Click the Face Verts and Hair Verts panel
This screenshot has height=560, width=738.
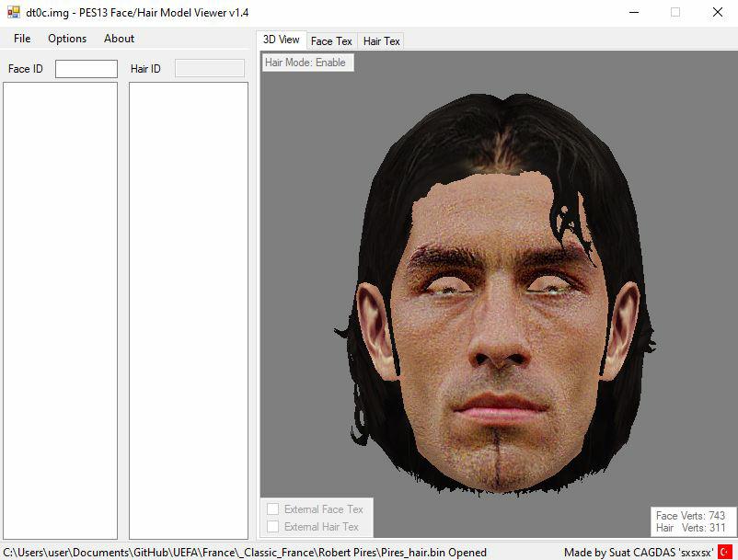pos(690,522)
